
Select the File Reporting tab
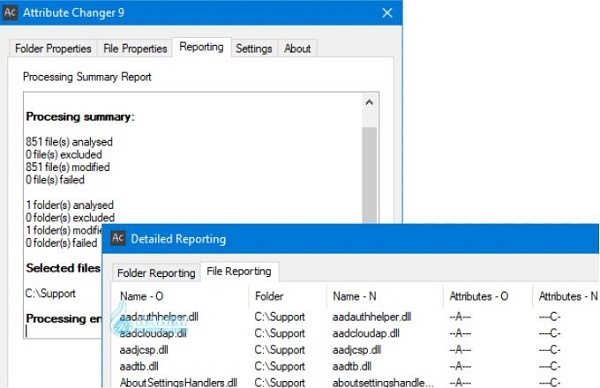(239, 271)
